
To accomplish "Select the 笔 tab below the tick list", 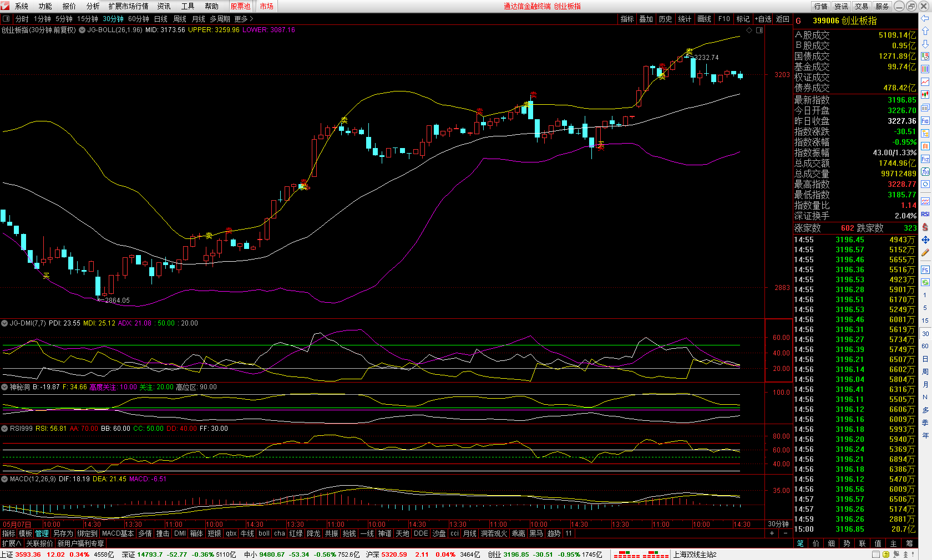I will coord(801,543).
